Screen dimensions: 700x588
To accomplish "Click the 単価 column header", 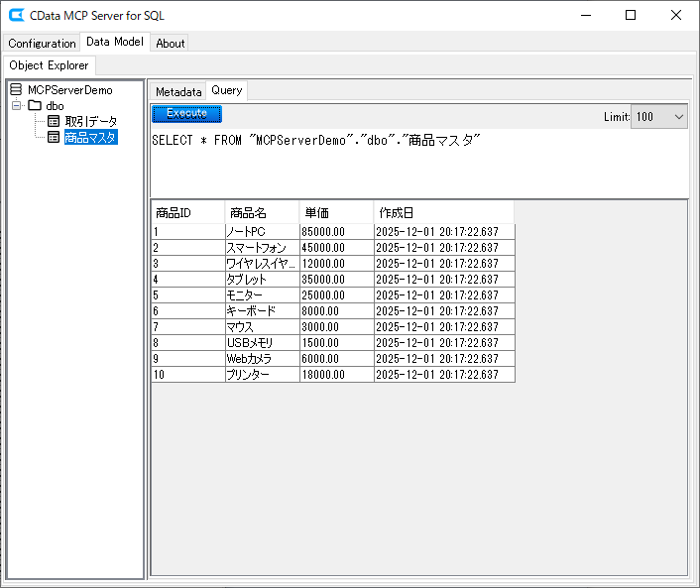I will (x=336, y=213).
